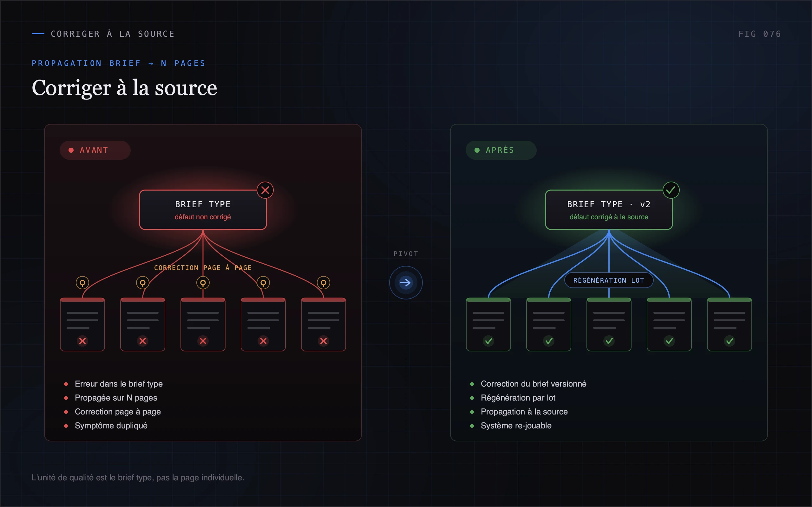Click the green checkmark badge on BRIEF TYPE v2
Viewport: 812px width, 507px height.
click(671, 190)
